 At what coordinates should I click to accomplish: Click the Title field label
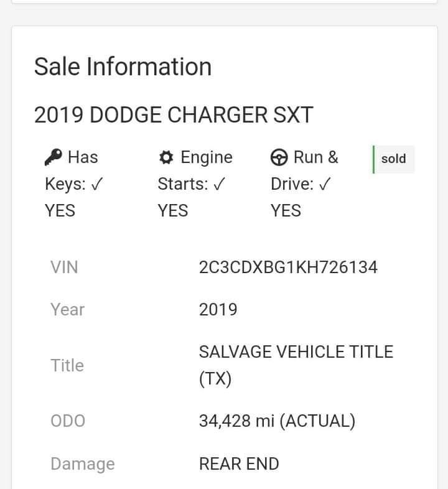point(67,365)
